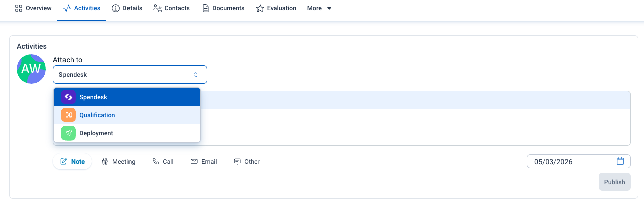Choose Email as the activity type
Image resolution: width=644 pixels, height=205 pixels.
click(204, 162)
